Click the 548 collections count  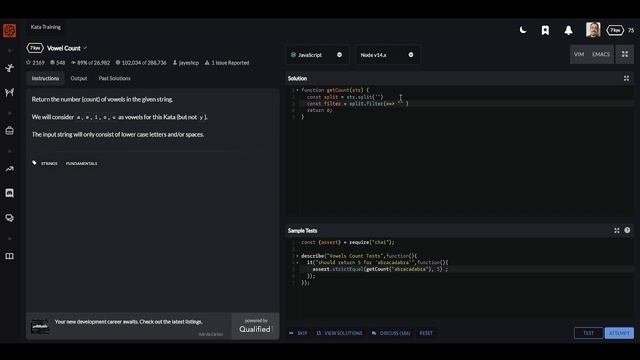pos(58,63)
